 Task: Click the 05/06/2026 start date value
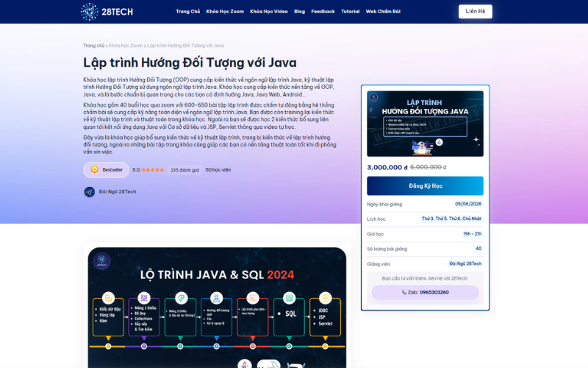(x=468, y=204)
